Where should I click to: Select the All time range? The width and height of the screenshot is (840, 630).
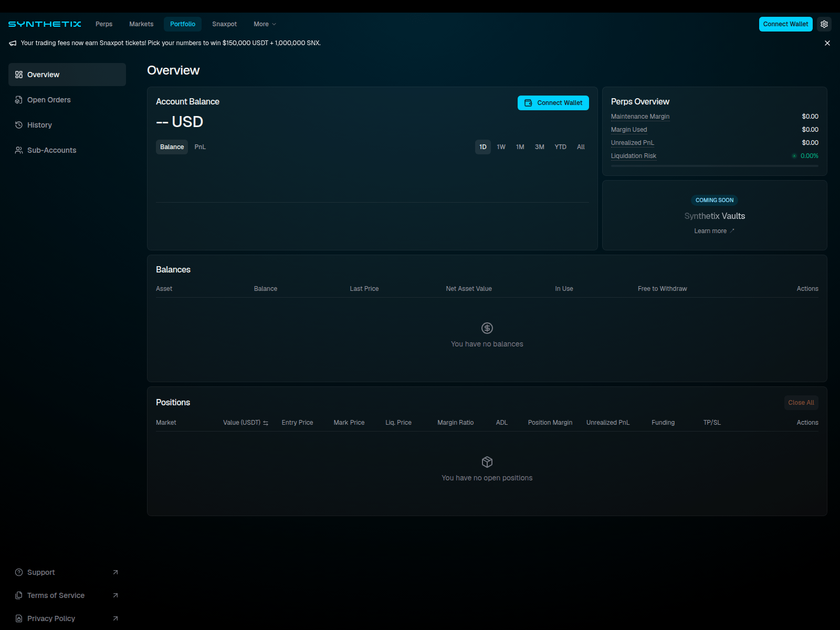pos(581,147)
